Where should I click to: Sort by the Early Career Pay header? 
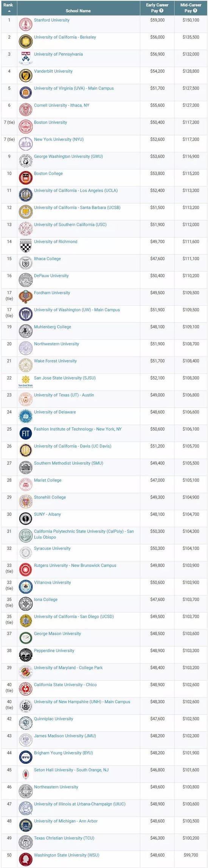point(157,8)
